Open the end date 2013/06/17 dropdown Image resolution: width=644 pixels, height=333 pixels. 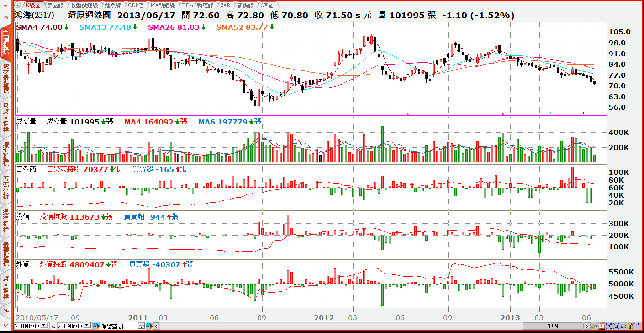pyautogui.click(x=86, y=326)
